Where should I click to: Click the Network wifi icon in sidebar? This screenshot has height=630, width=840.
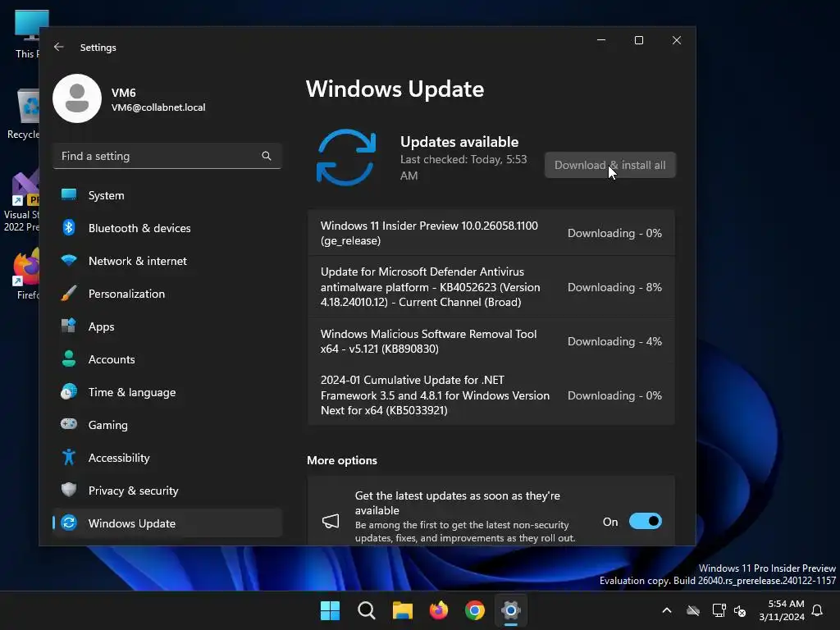coord(69,261)
